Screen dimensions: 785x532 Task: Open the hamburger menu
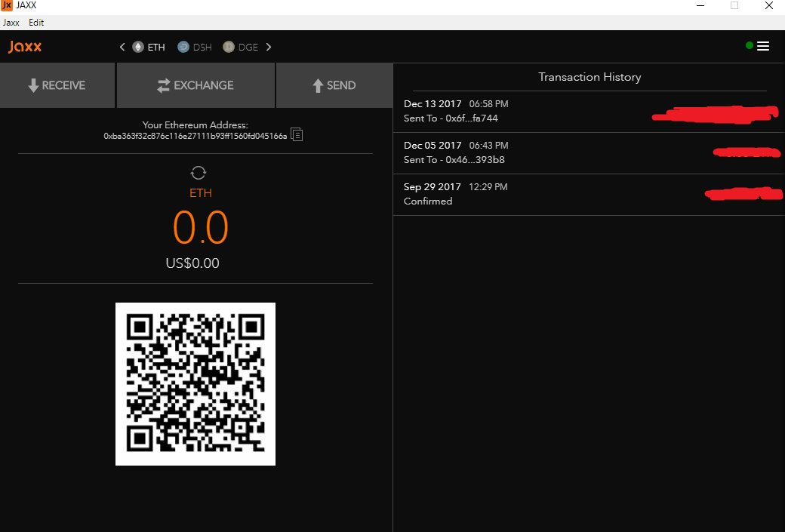point(763,46)
